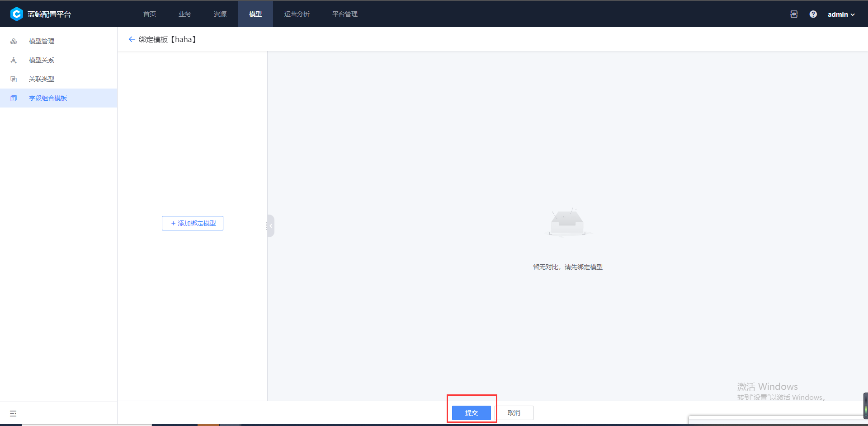Open the 运营分析 menu item

pos(297,14)
